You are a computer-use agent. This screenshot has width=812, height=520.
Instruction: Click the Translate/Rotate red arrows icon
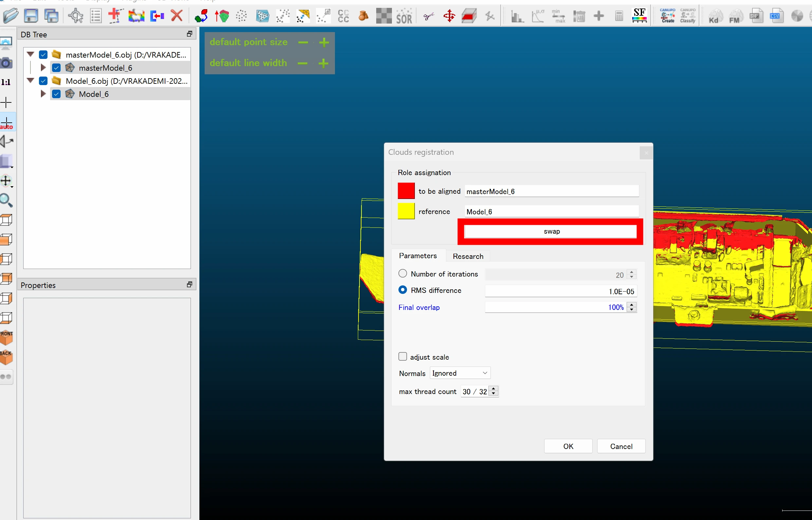click(449, 16)
